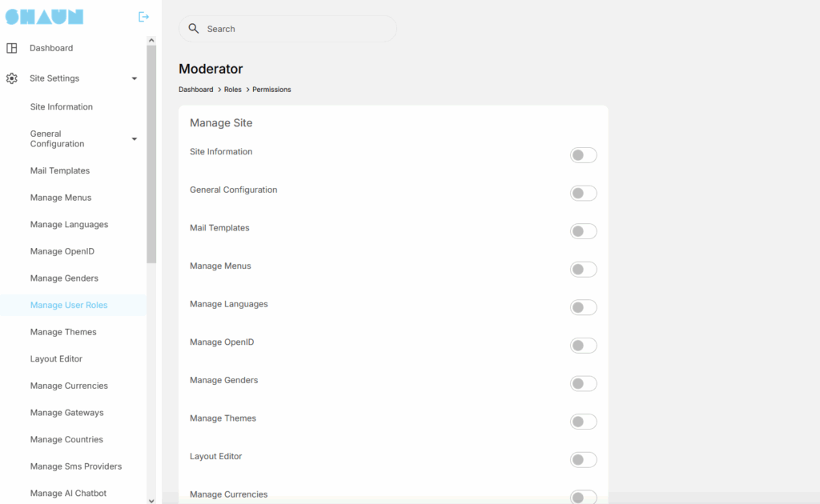Open Manage AI Chatbot sidebar item

coord(68,494)
